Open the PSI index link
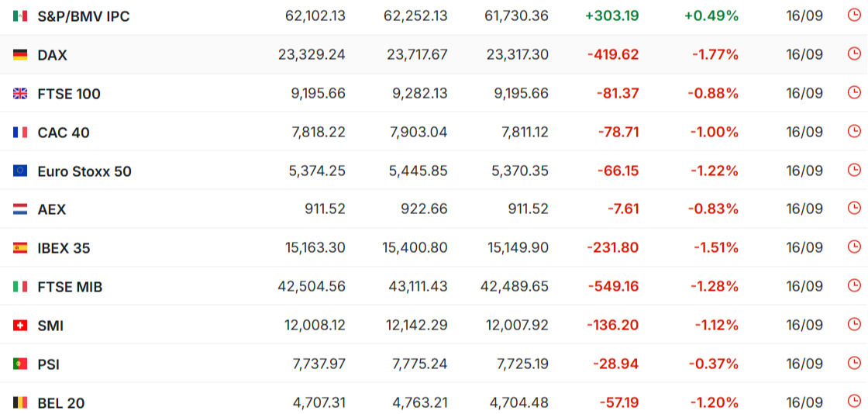Screen dimensions: 868x414 49,364
